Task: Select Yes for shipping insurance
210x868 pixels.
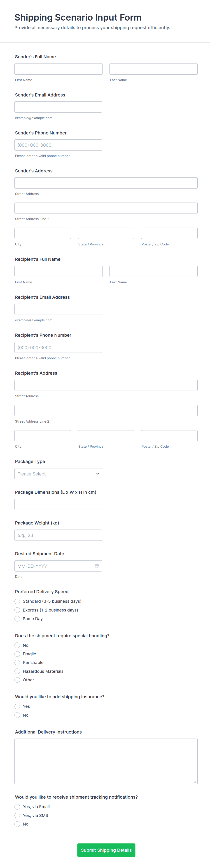Action: [18, 707]
